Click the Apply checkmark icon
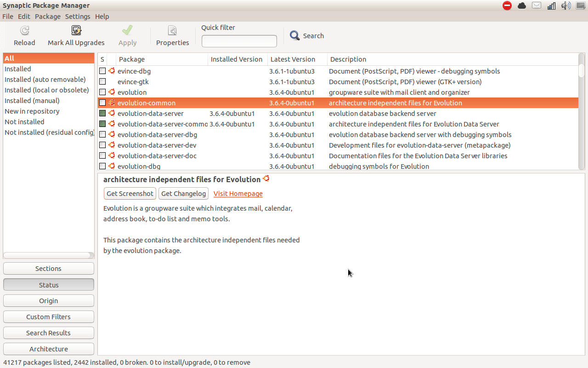The height and width of the screenshot is (368, 588). tap(127, 31)
